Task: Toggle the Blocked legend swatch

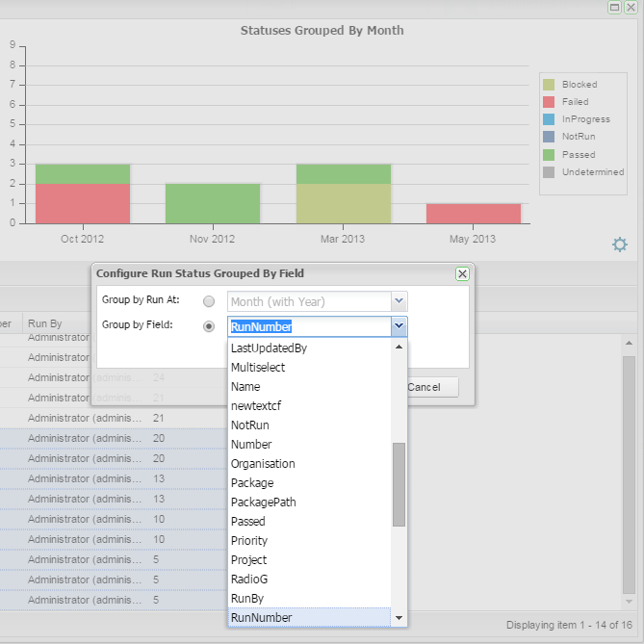Action: point(549,85)
